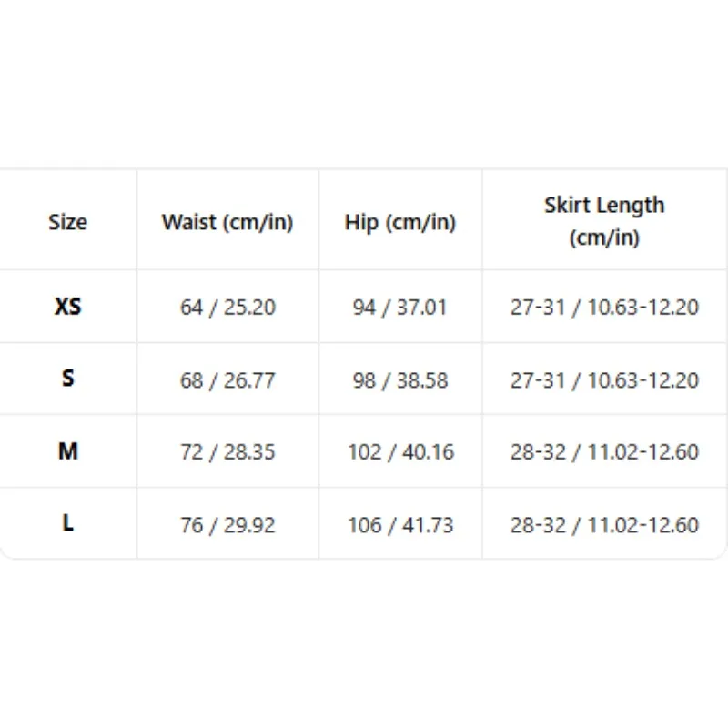Click the M waist value 72 / 28.35
The width and height of the screenshot is (728, 728).
pos(227,451)
